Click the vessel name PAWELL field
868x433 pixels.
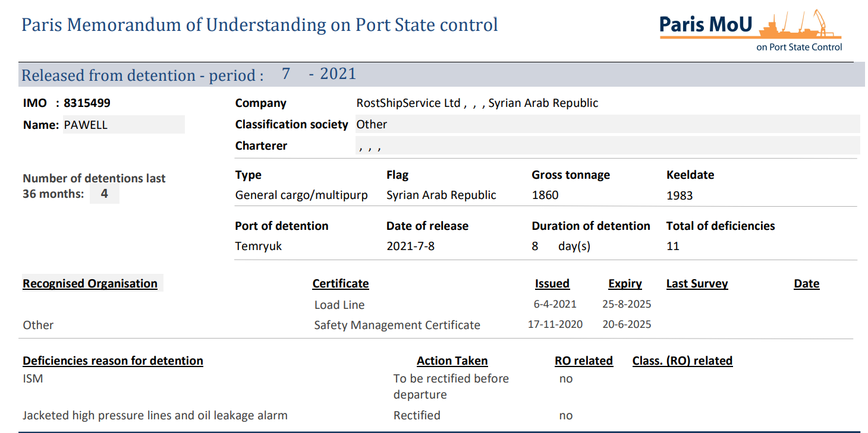(123, 125)
